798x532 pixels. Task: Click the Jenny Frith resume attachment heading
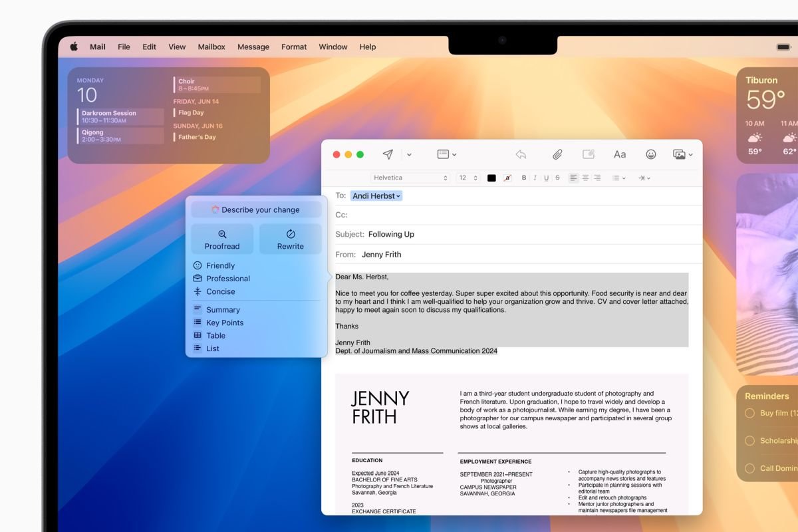pyautogui.click(x=380, y=407)
